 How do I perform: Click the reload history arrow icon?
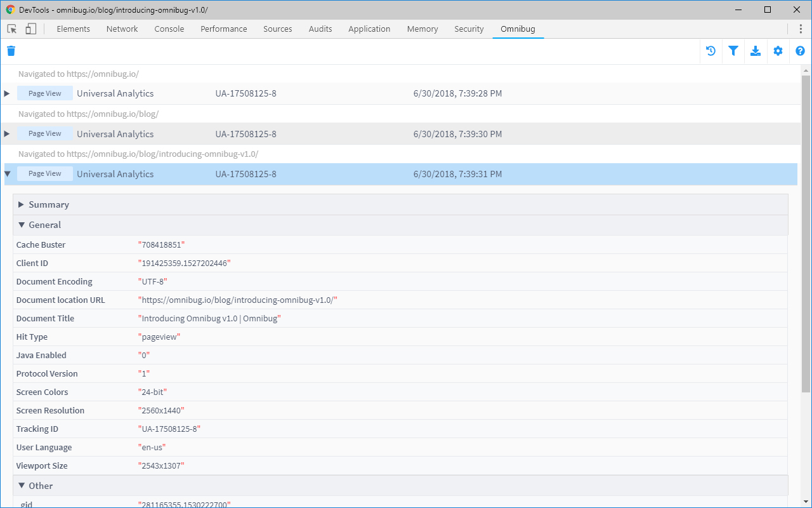710,51
